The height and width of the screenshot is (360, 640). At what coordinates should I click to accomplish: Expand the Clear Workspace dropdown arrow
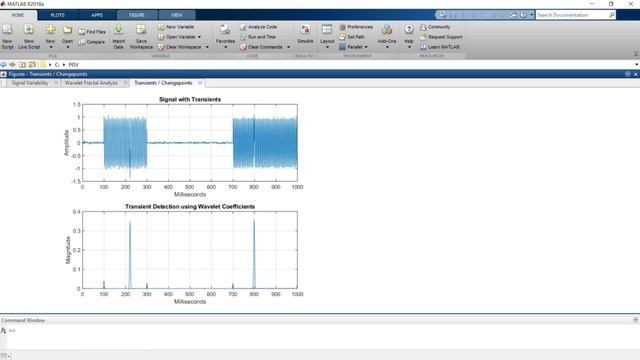tap(207, 47)
